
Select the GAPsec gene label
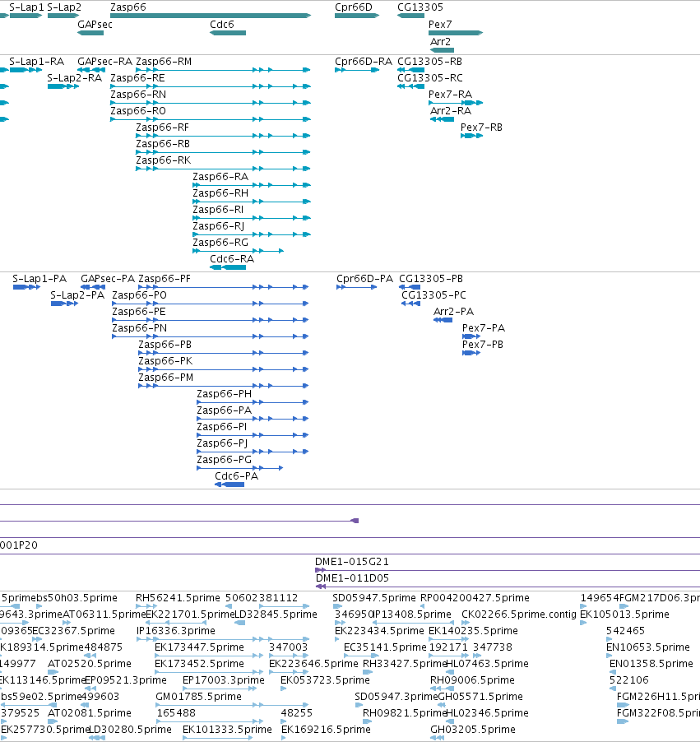[x=95, y=24]
